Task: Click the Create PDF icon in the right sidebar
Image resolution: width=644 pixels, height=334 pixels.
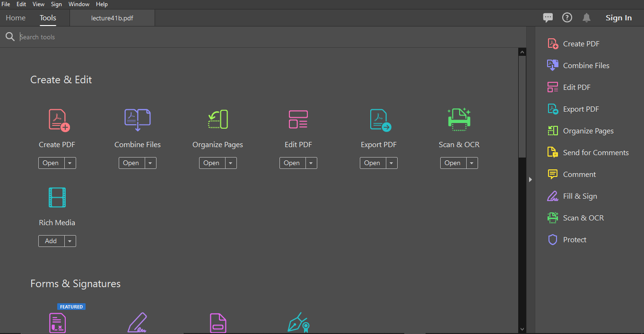Action: click(x=553, y=44)
